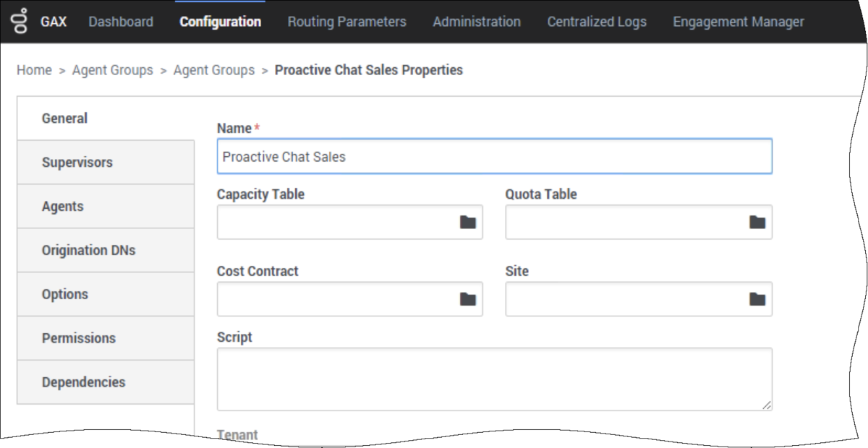Screen dimensions: 868x448
Task: Click inside the Capacity Table field
Action: coord(350,222)
